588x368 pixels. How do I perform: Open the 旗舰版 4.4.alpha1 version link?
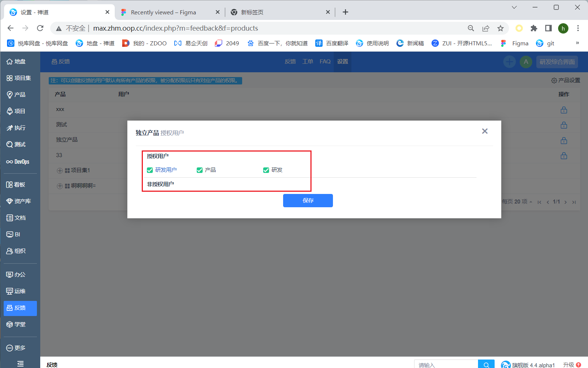528,365
